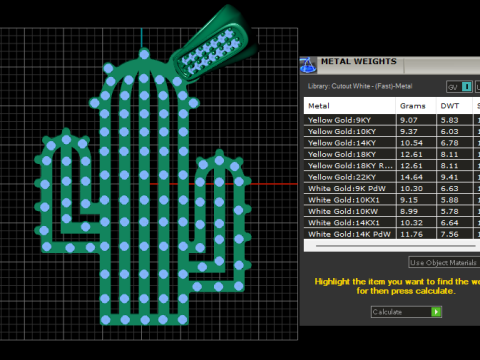480x360 pixels.
Task: Select the Yellow Gold:22KY row
Action: (392, 177)
